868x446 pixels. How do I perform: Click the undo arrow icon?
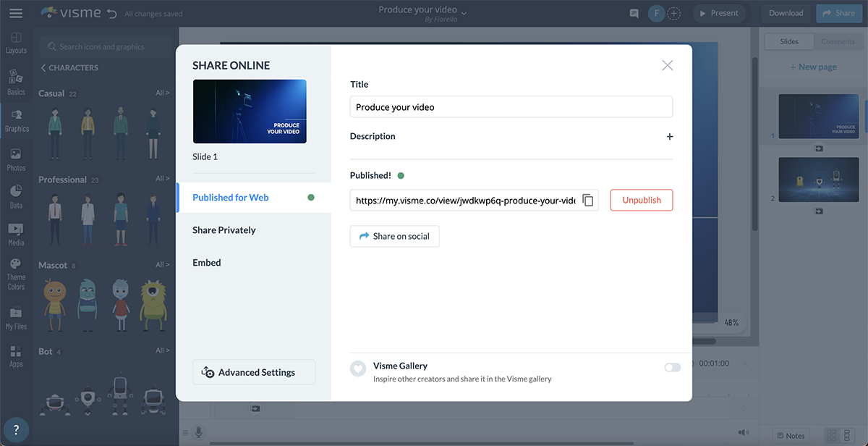(111, 13)
